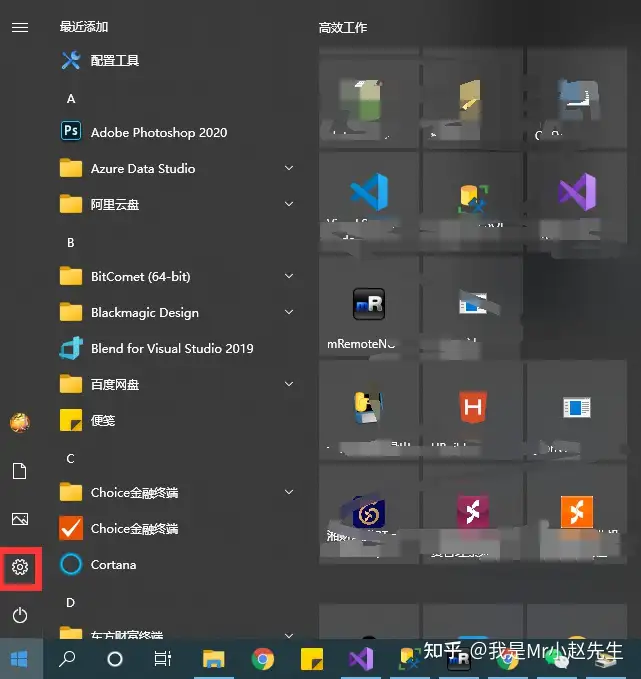Open the Pictures sidebar icon
Screen dimensions: 641x679
click(x=20, y=519)
